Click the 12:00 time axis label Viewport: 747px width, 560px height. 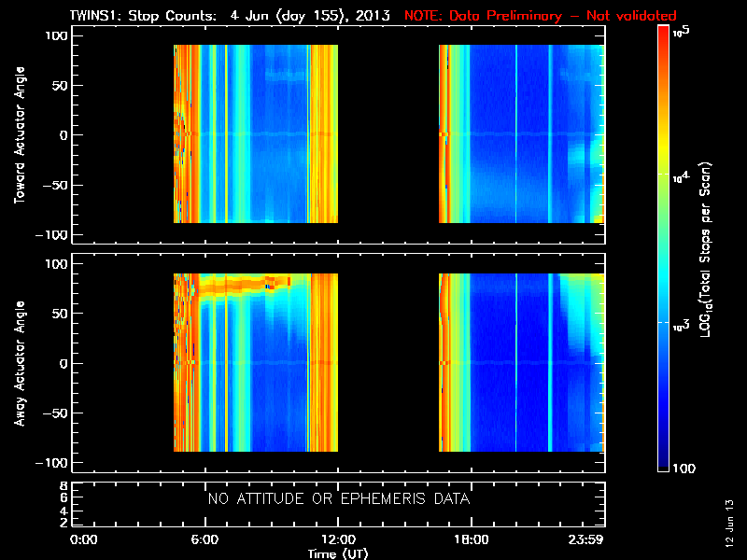tap(338, 539)
